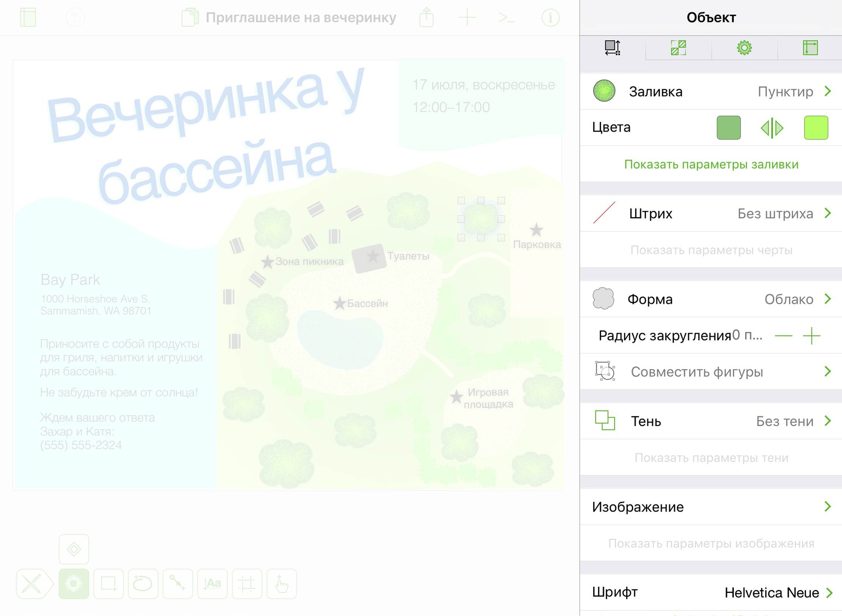Switch to the canvas inspector tab
The width and height of the screenshot is (842, 616).
(810, 48)
